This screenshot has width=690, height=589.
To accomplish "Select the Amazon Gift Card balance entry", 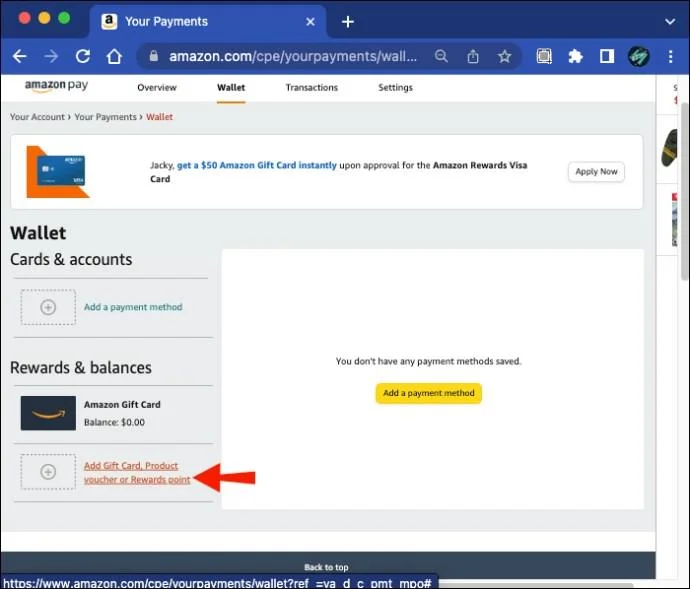I will click(113, 413).
